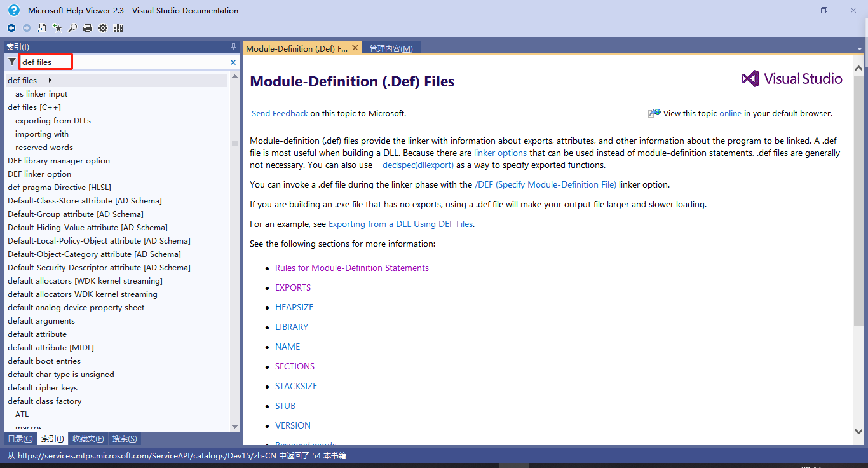Open Rules for Module-Definition Statements link

pos(352,268)
